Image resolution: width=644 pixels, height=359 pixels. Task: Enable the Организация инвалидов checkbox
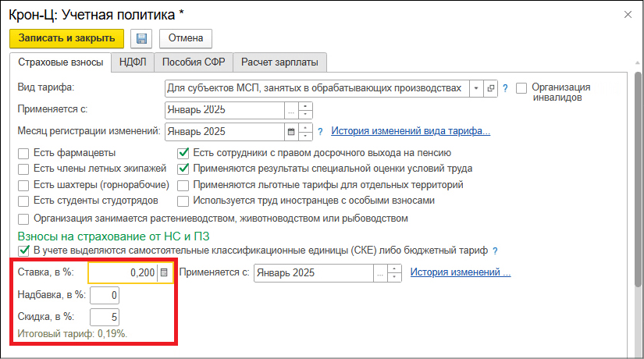[522, 87]
